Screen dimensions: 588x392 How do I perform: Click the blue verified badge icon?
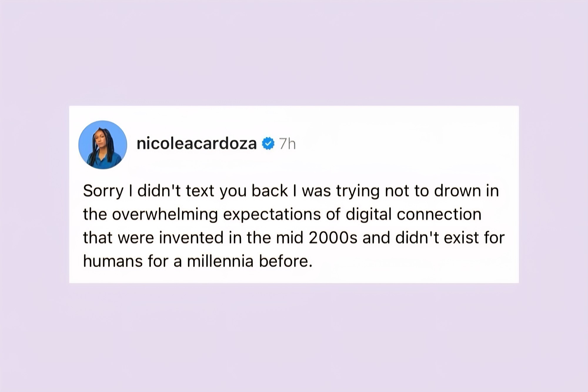coord(268,144)
